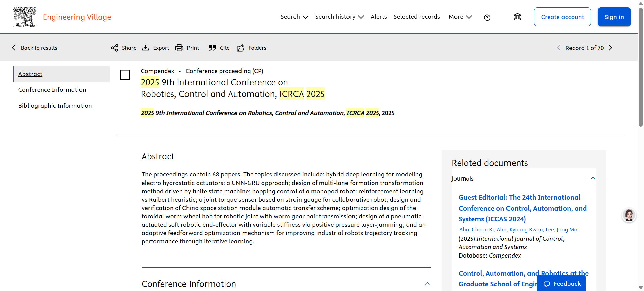Click the Compendex database label
The height and width of the screenshot is (291, 644).
(x=157, y=71)
